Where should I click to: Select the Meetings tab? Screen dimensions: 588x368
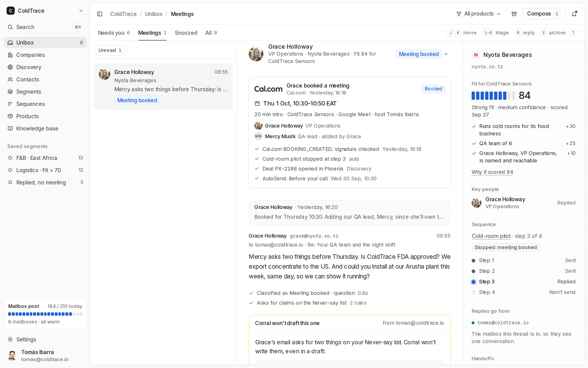pos(152,33)
